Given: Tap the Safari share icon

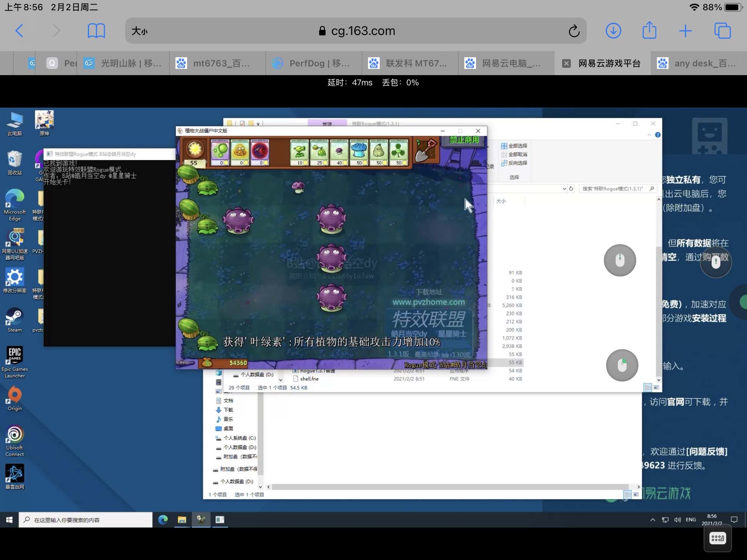Looking at the screenshot, I should (x=649, y=30).
